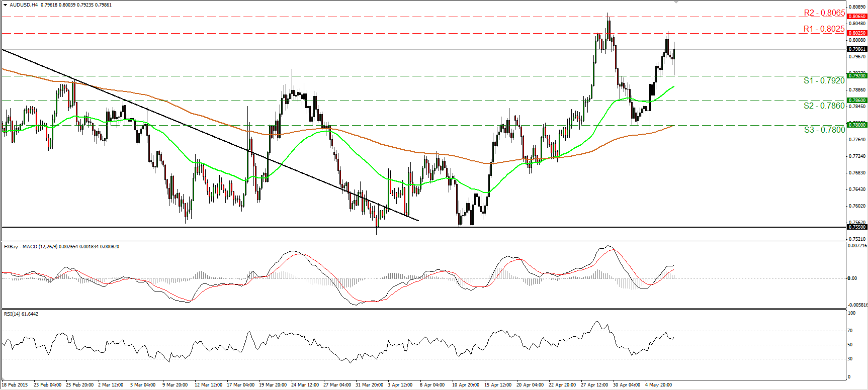868x390 pixels.
Task: Click the 4 May 20:00 time label
Action: pyautogui.click(x=658, y=385)
